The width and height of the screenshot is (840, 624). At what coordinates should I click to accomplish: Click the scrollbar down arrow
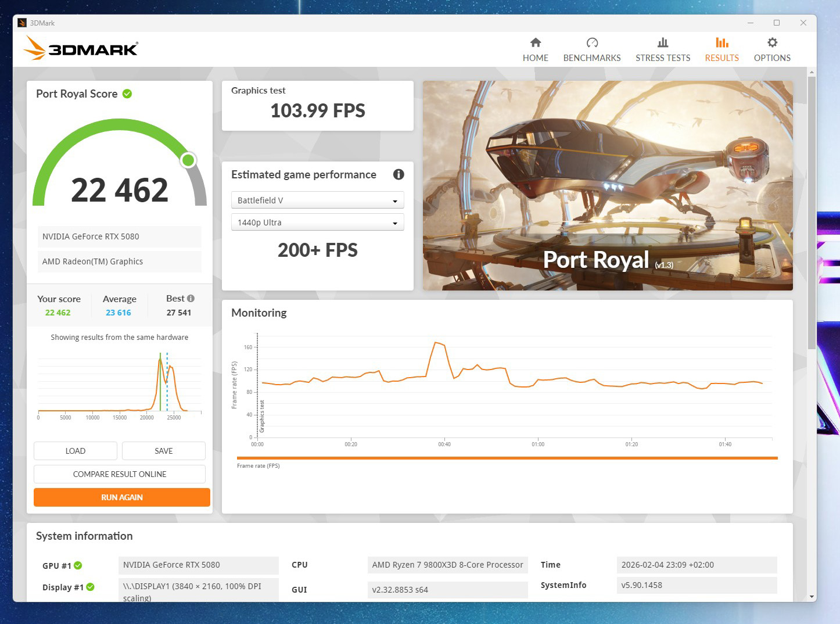point(812,597)
